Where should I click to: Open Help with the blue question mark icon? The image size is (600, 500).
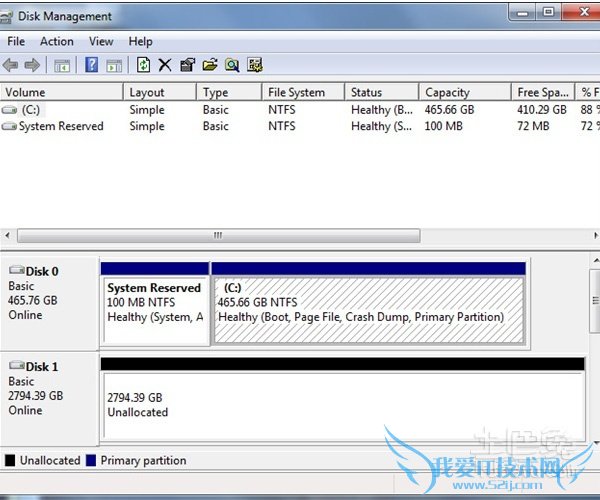tap(91, 65)
